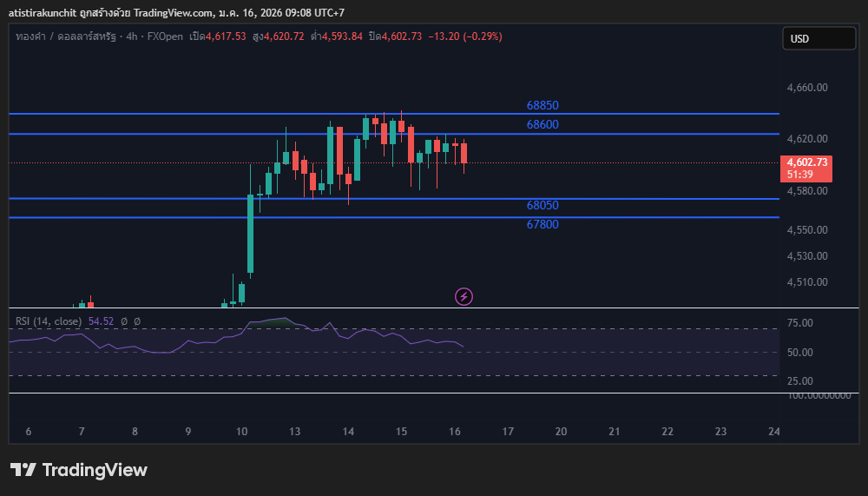Click the RSI (14, close) indicator label
Screen dimensions: 868x496
click(48, 321)
